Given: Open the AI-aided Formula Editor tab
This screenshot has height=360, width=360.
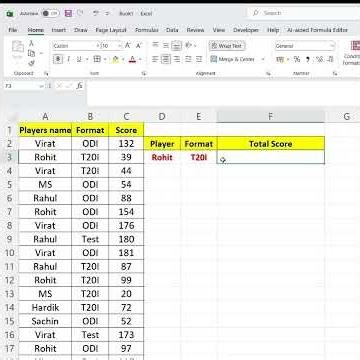Looking at the screenshot, I should (317, 30).
